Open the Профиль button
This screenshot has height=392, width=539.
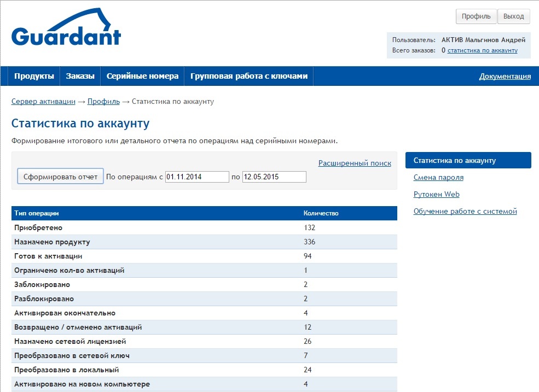tap(476, 16)
